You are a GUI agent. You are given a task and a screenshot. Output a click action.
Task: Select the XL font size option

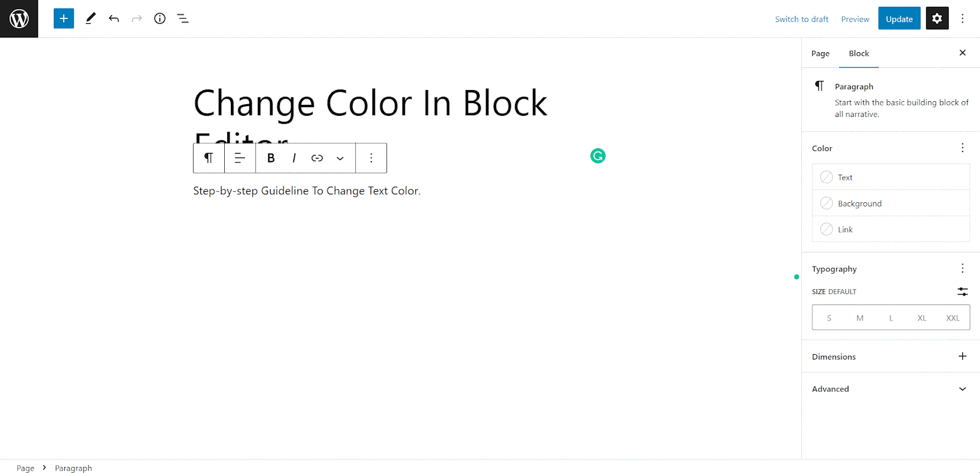point(921,317)
